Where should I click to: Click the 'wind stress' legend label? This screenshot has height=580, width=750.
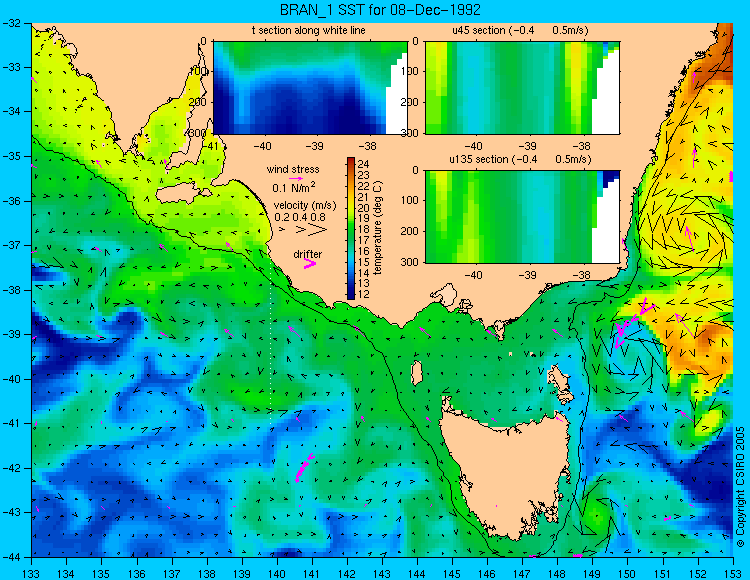tap(293, 169)
